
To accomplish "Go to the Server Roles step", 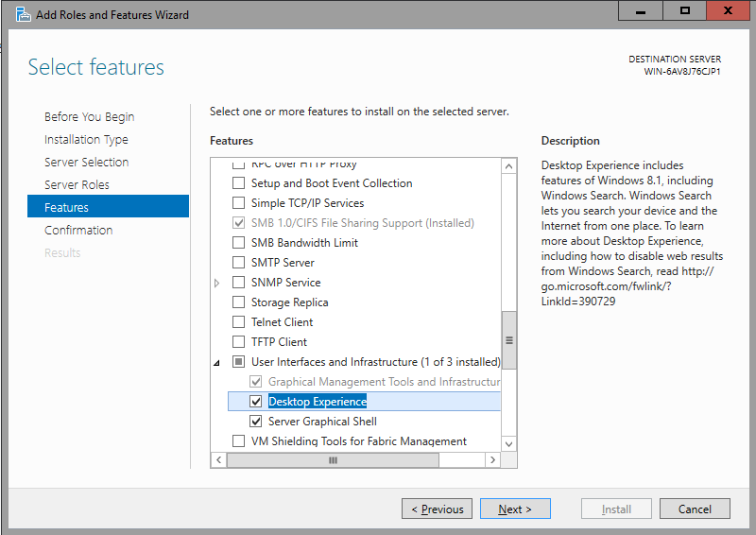I will [77, 184].
